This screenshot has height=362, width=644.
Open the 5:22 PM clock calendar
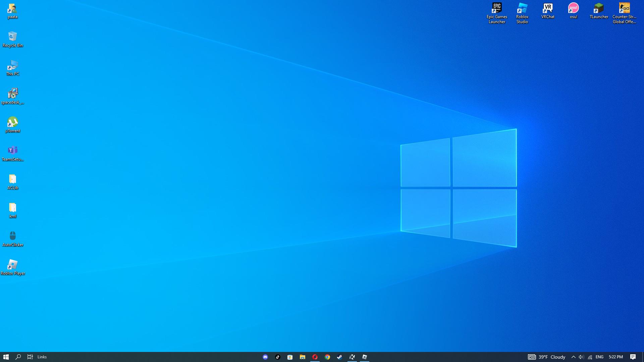[615, 357]
